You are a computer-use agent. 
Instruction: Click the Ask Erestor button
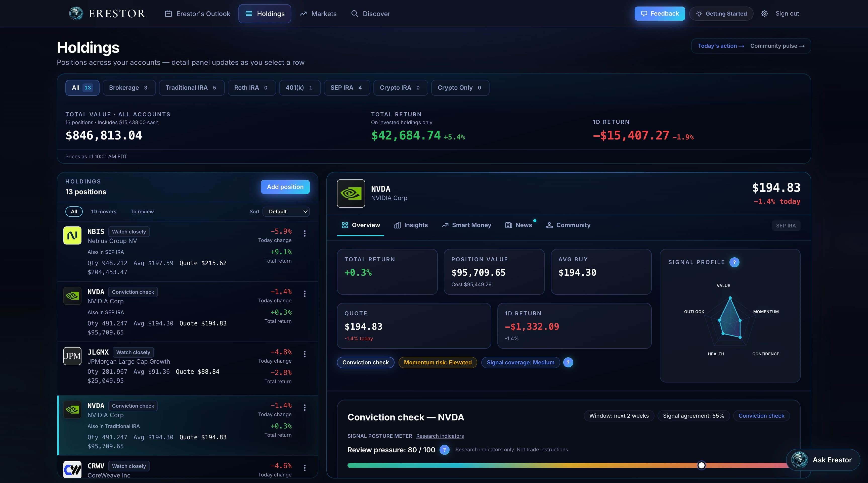point(823,460)
